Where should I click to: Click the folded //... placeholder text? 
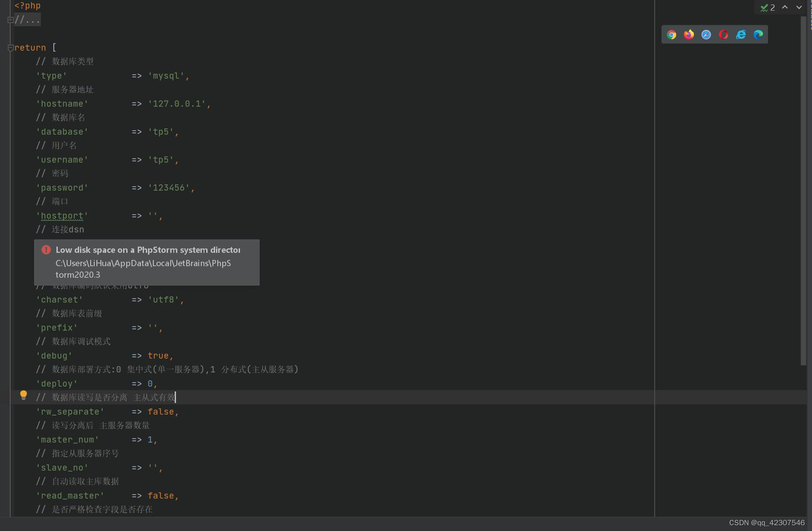(x=28, y=20)
